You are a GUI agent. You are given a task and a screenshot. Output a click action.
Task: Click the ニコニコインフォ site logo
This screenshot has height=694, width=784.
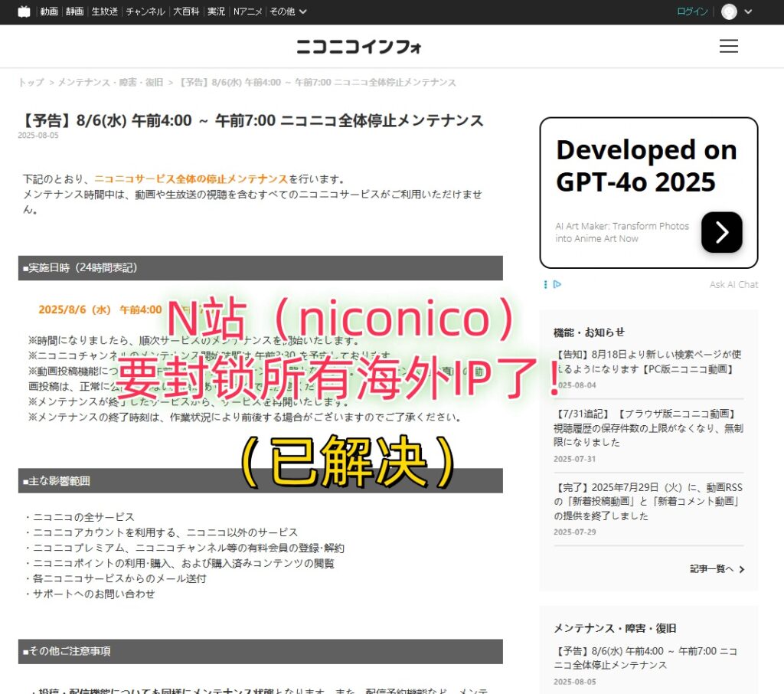pos(359,47)
